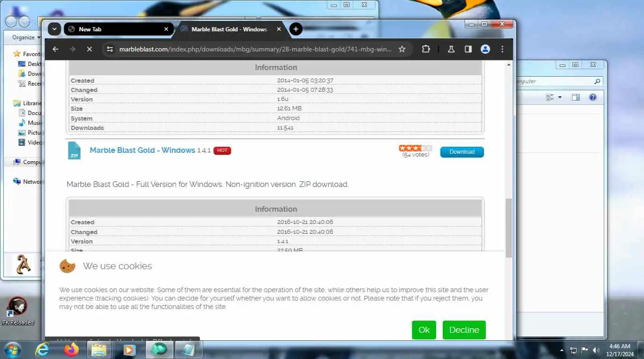Stop loading the page with the X button
Viewport: 644px width, 359px height.
pyautogui.click(x=89, y=49)
